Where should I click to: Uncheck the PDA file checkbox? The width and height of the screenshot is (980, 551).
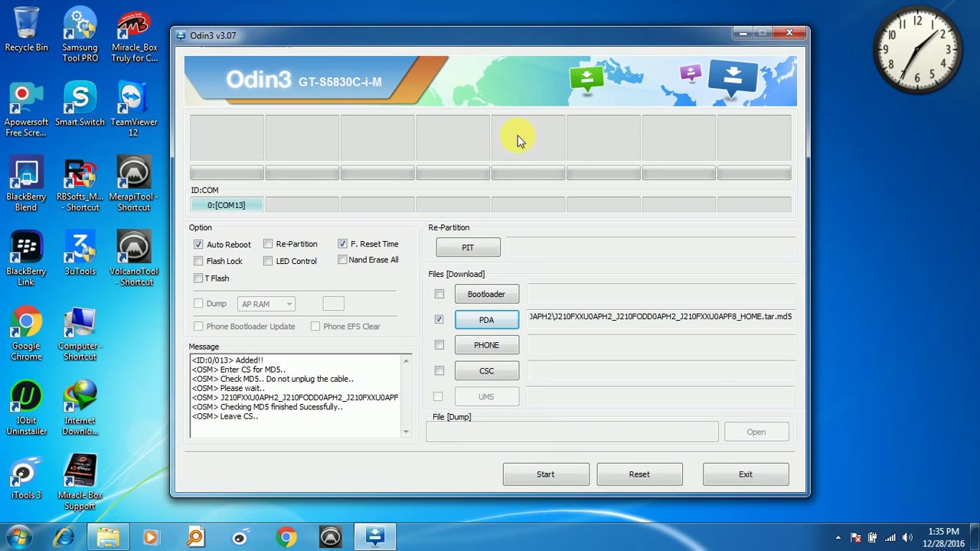pos(439,319)
